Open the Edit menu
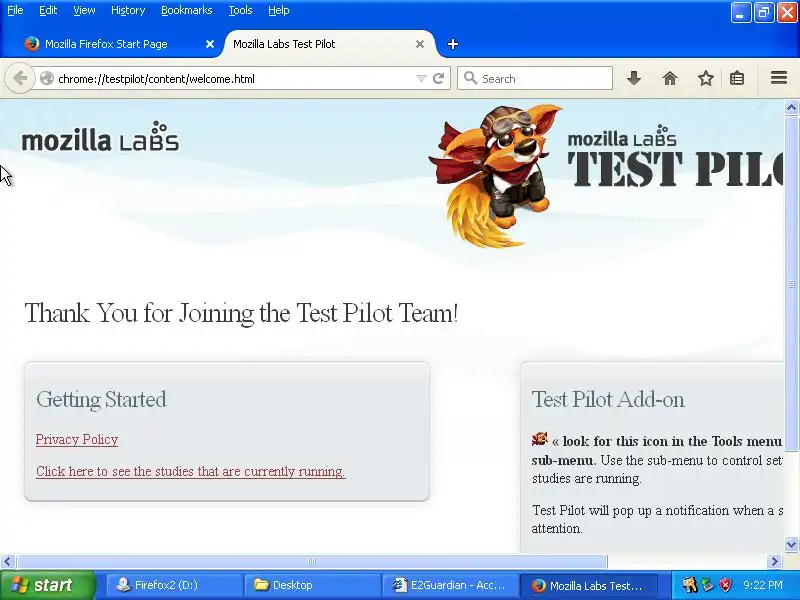The image size is (800, 600). 48,10
